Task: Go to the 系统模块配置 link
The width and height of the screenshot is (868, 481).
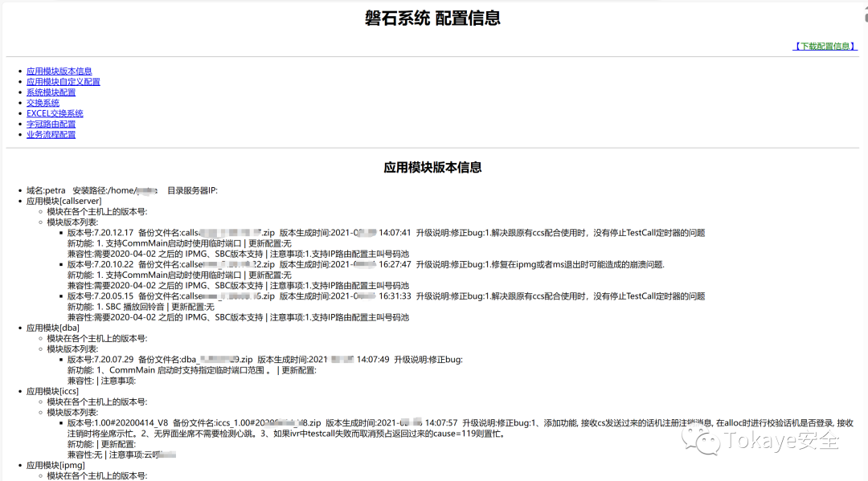Action: (51, 92)
